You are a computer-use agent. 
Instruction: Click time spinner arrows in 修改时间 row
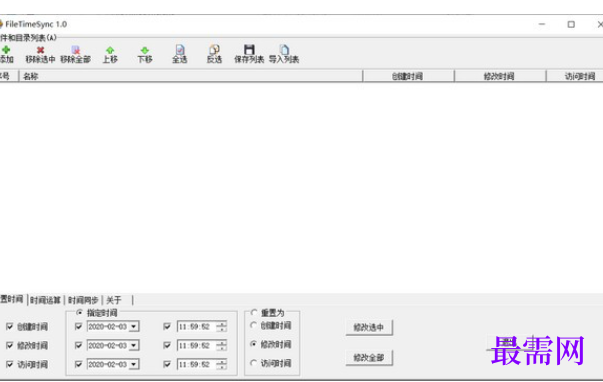click(221, 345)
